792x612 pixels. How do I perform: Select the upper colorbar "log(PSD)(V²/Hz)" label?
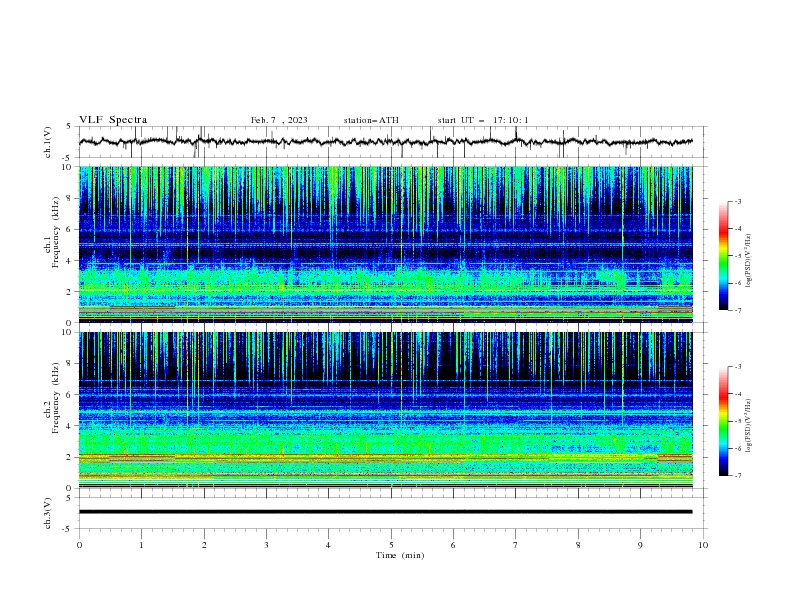point(748,261)
